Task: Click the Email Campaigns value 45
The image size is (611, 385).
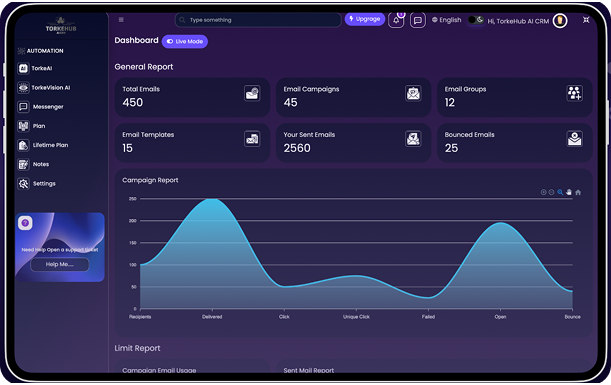Action: pos(290,102)
